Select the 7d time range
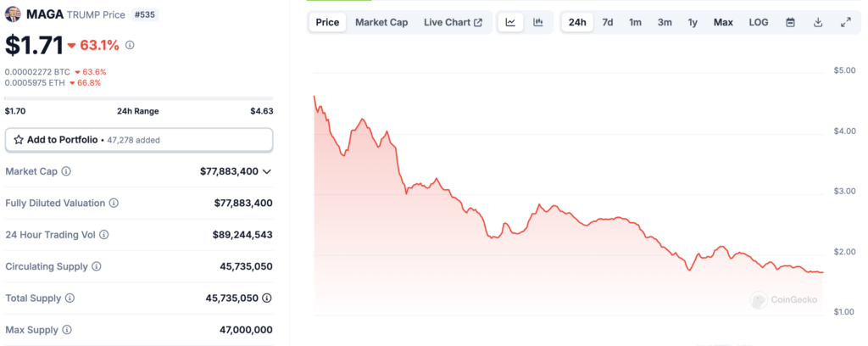 [x=607, y=23]
